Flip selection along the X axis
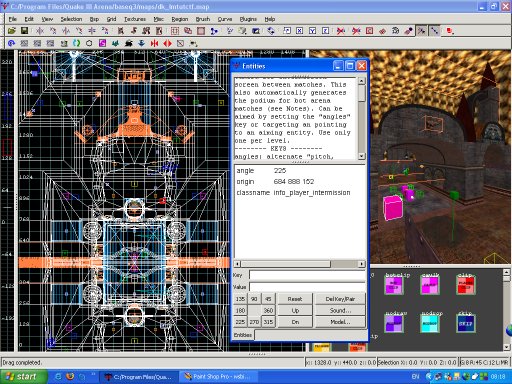This screenshot has height=384, width=512. 40,31
